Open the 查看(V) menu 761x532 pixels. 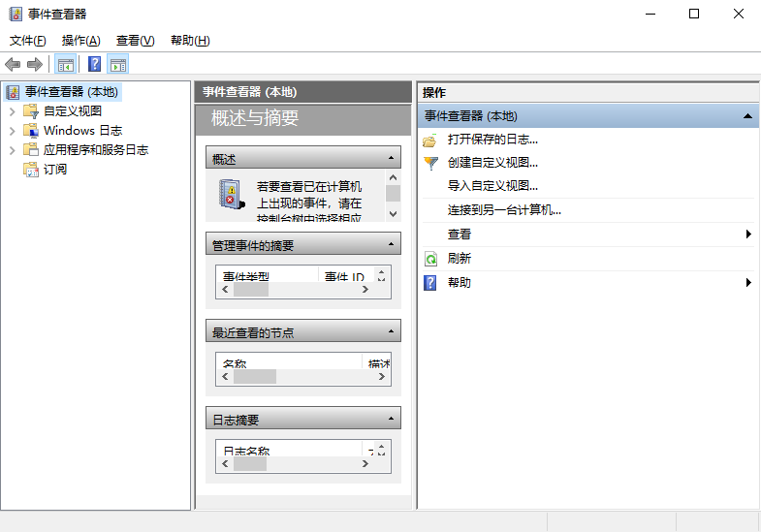point(136,41)
